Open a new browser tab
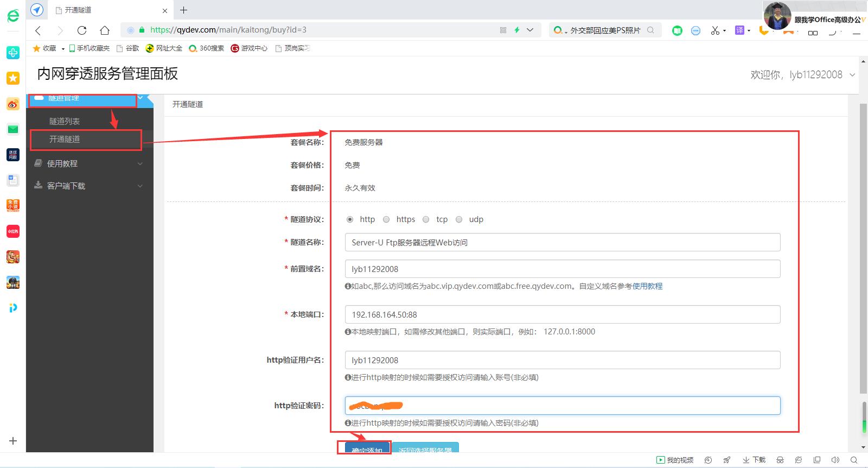 click(x=184, y=10)
